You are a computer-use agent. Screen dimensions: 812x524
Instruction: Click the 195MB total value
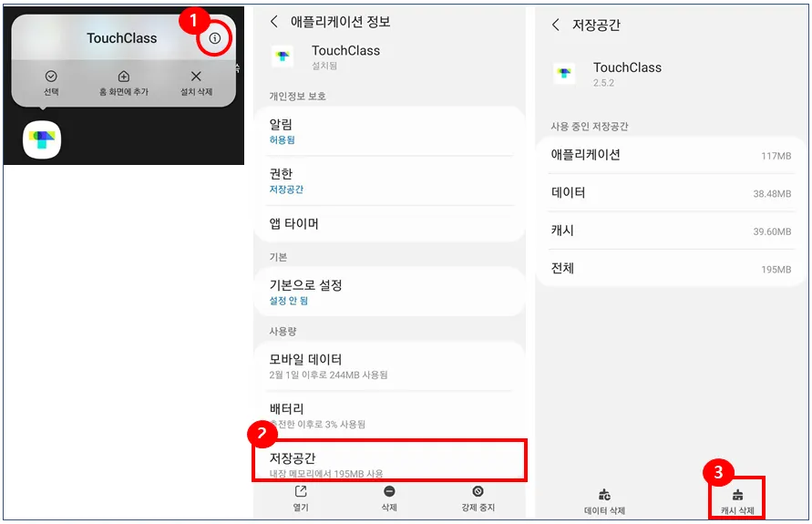(x=776, y=269)
